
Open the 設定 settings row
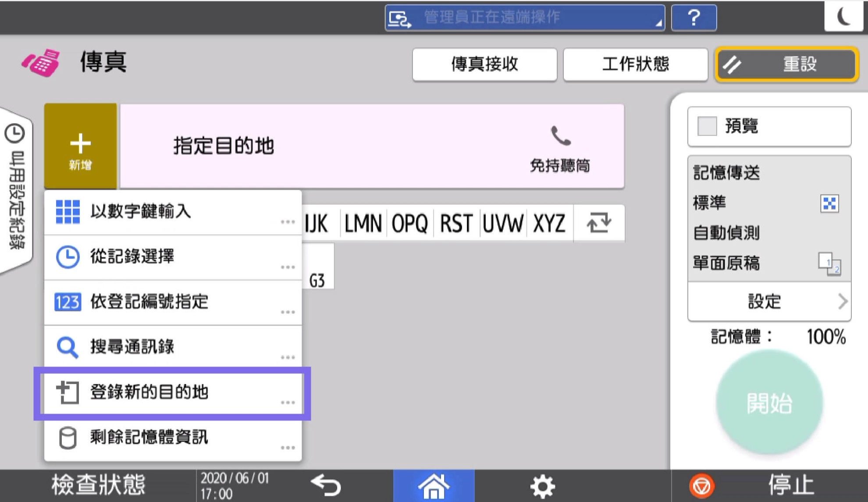tap(769, 302)
